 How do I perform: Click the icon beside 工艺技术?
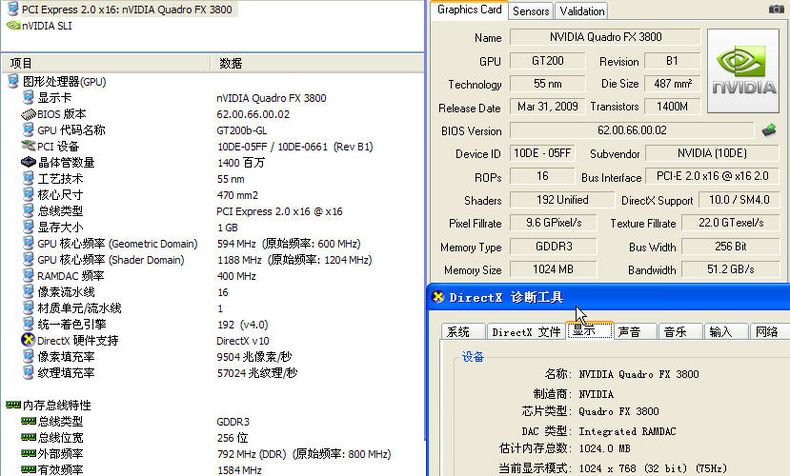tap(29, 178)
